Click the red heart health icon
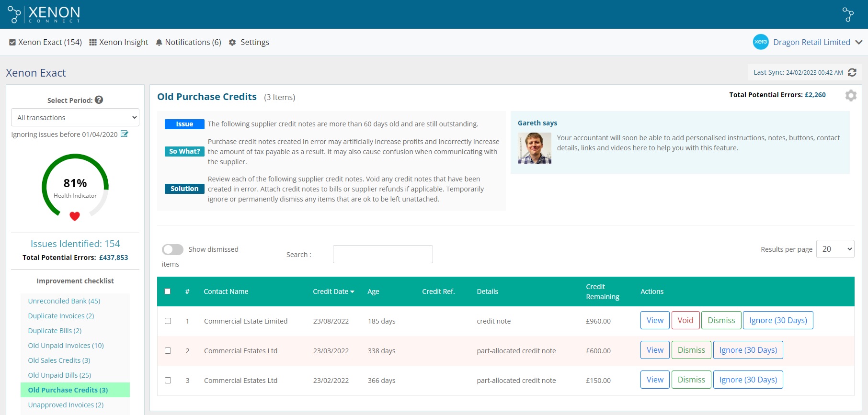 pyautogui.click(x=75, y=216)
